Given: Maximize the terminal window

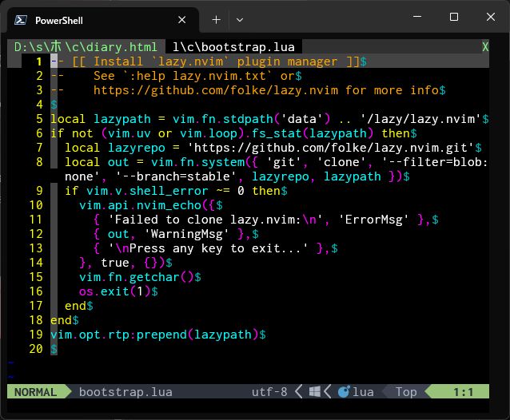Looking at the screenshot, I should coord(454,18).
